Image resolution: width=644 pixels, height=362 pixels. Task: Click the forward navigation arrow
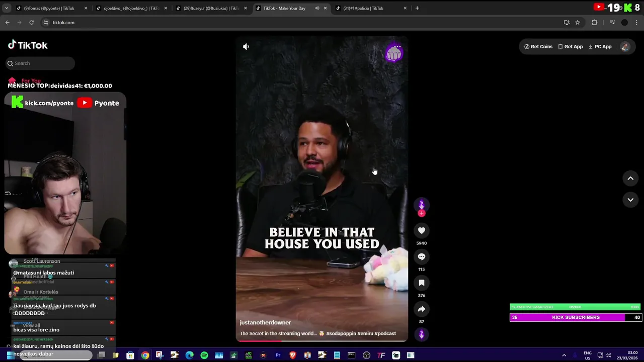tap(19, 23)
